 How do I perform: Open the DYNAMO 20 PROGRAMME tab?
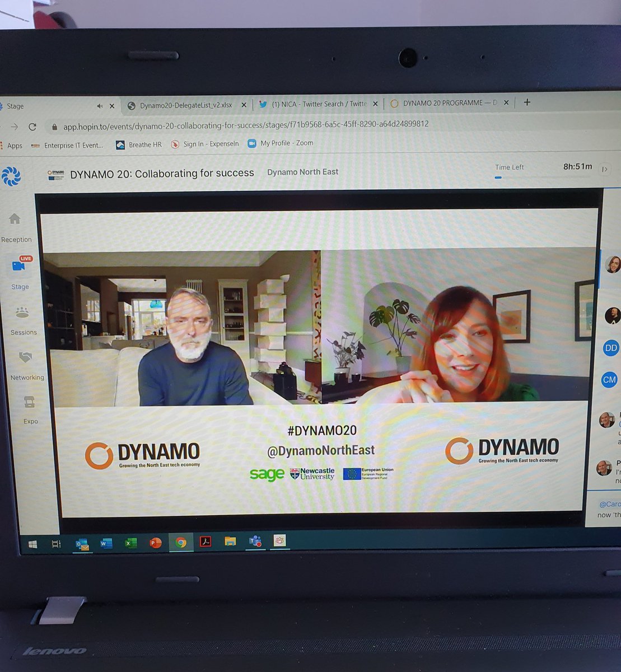(x=448, y=102)
